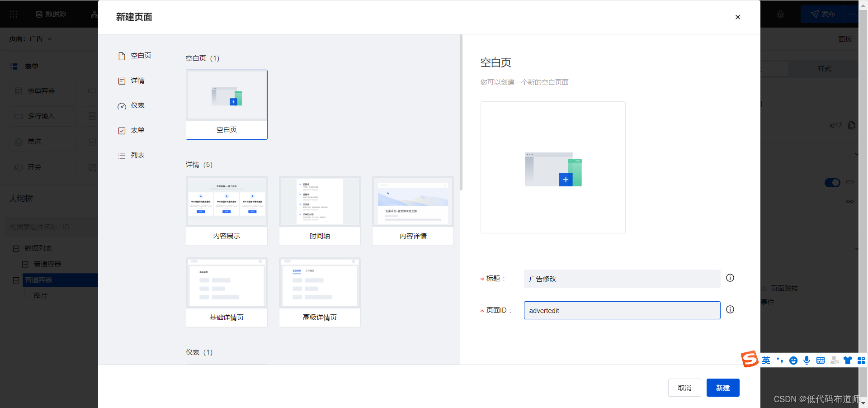Click the 取消 button

coord(684,388)
